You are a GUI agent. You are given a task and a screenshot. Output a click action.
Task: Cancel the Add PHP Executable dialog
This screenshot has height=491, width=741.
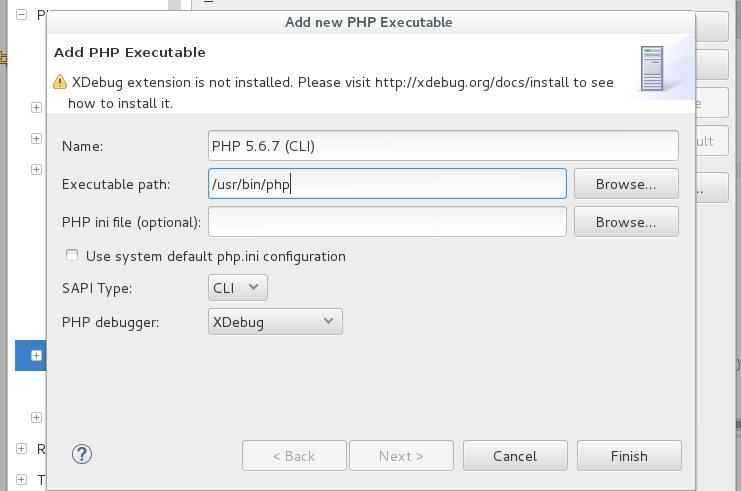point(515,456)
